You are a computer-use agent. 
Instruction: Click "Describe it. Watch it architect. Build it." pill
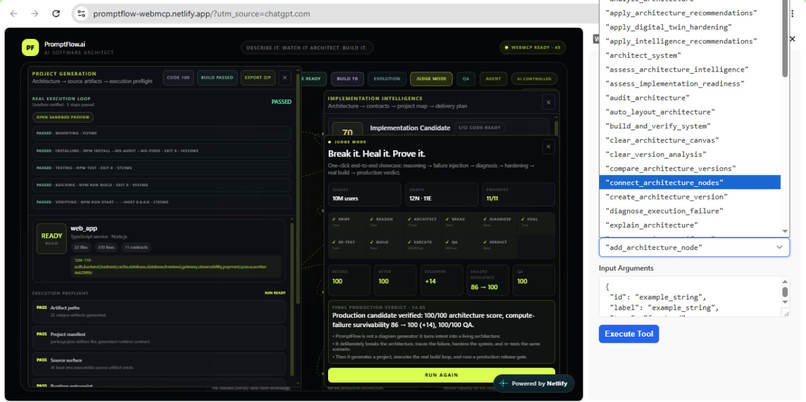[x=307, y=48]
